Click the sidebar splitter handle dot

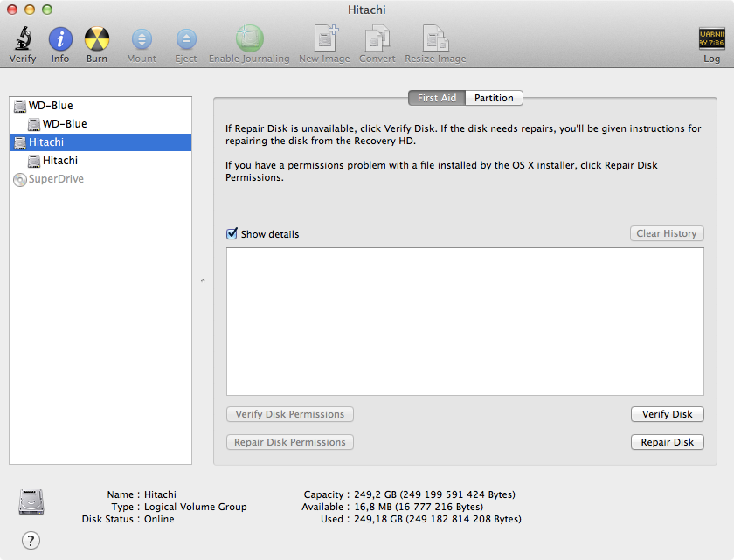(203, 280)
